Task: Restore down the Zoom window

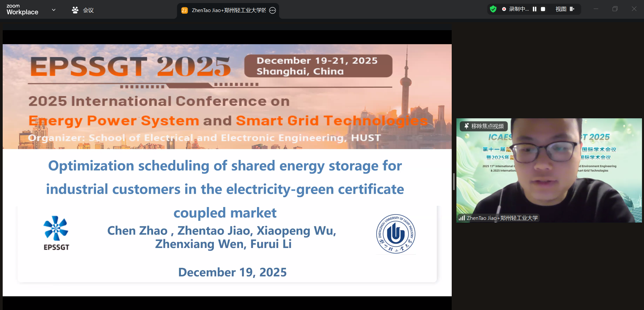Action: pos(615,9)
